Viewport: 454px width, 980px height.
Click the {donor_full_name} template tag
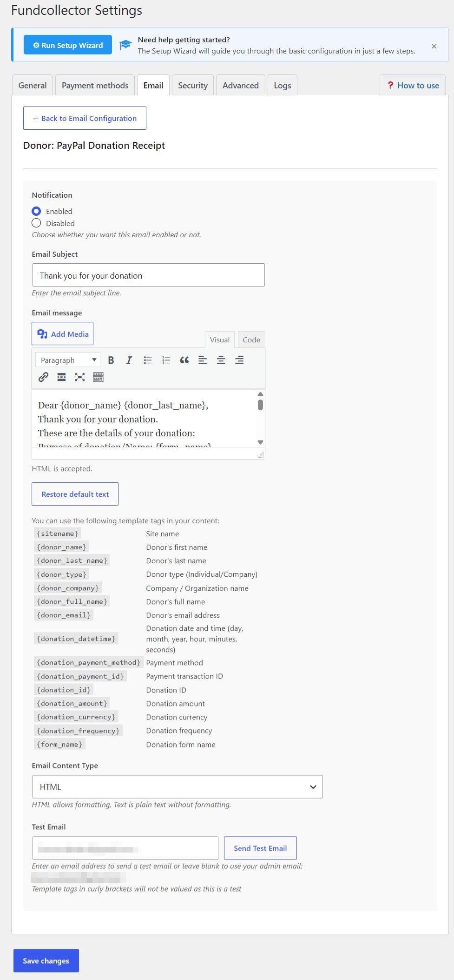72,601
